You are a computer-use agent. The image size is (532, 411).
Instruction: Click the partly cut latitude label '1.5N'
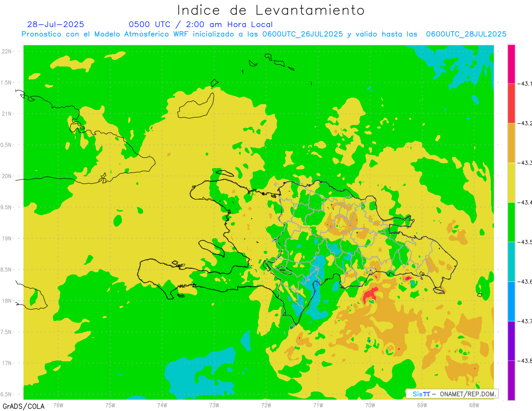pyautogui.click(x=6, y=82)
